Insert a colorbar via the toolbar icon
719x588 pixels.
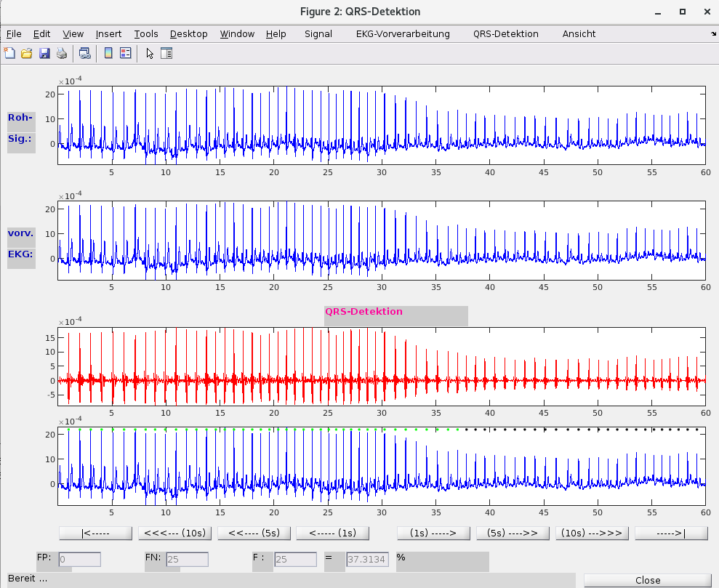click(108, 53)
